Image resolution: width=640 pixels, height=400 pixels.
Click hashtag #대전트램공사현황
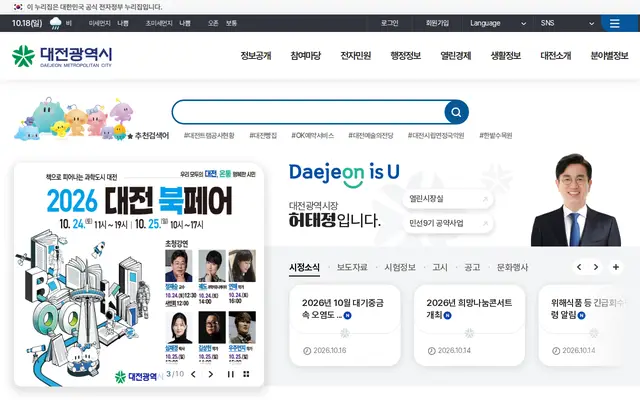209,136
